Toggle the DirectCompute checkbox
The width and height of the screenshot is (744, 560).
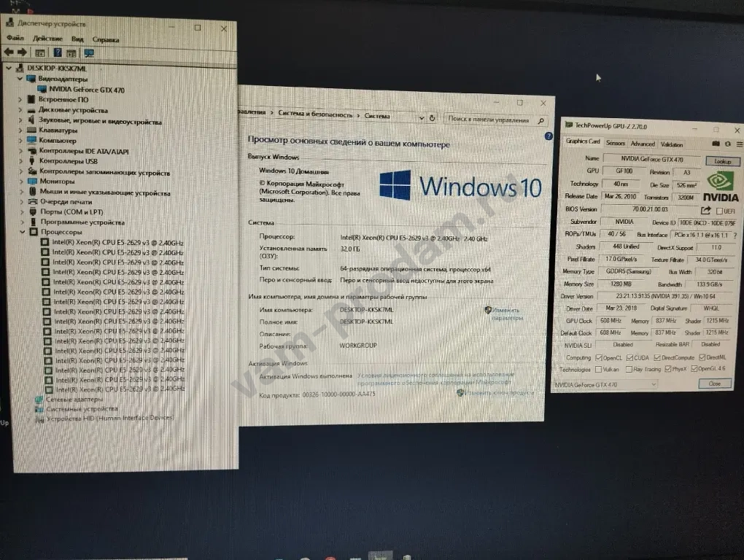[657, 358]
